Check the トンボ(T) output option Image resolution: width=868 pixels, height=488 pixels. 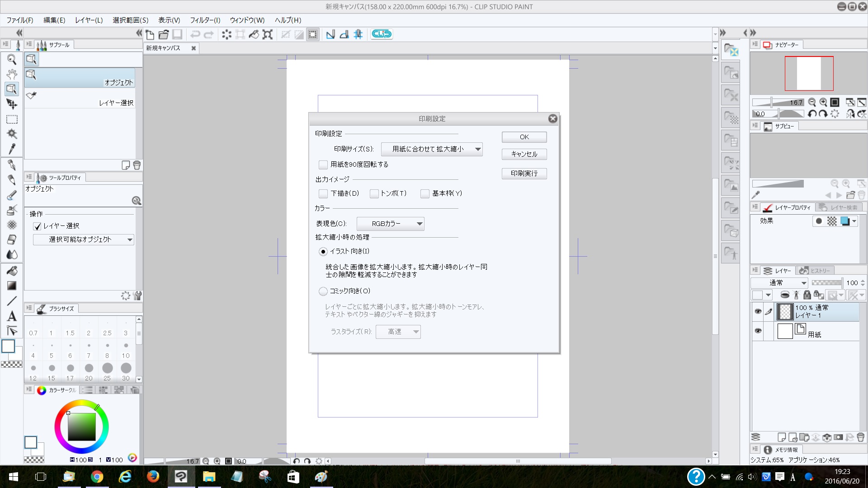point(374,193)
